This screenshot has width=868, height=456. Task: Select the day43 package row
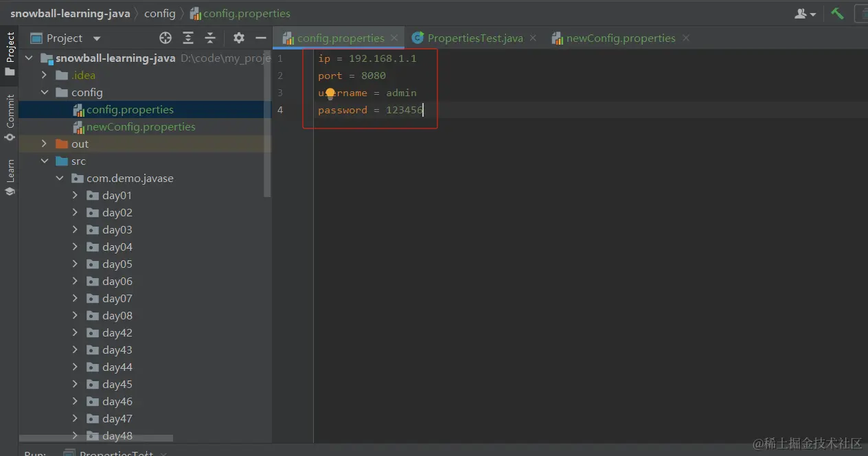click(x=145, y=350)
